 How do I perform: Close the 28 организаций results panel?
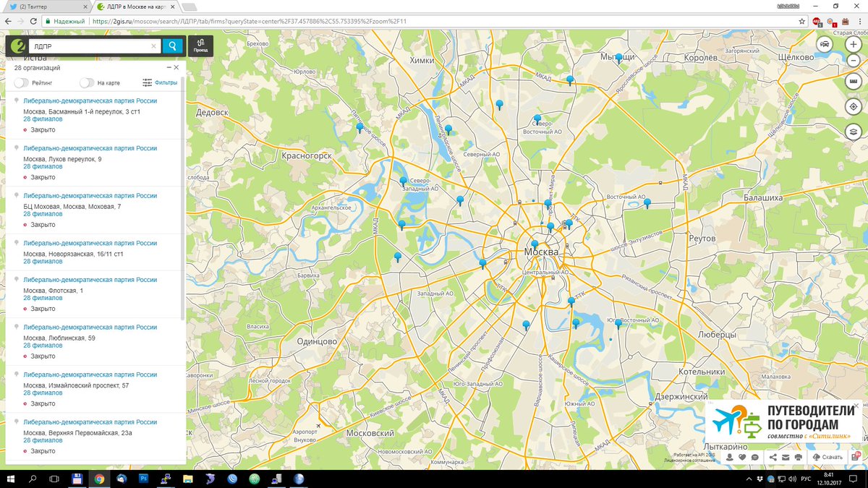[x=176, y=67]
